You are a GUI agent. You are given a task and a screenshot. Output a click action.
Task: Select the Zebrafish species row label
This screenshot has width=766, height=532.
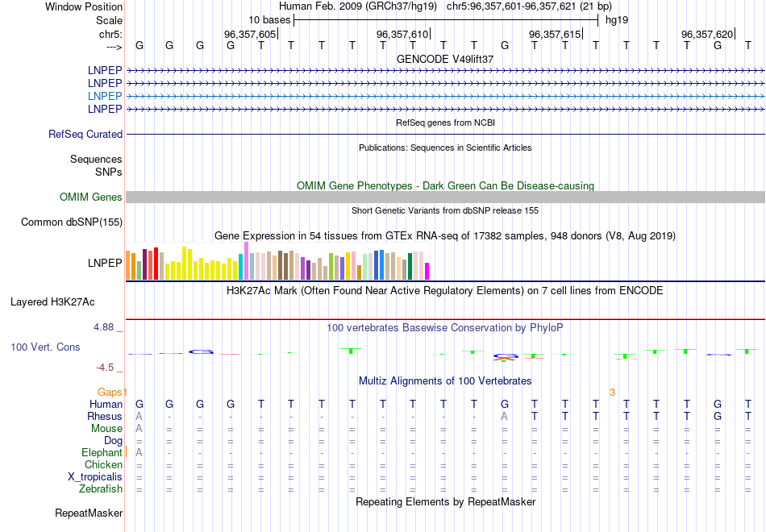(101, 488)
